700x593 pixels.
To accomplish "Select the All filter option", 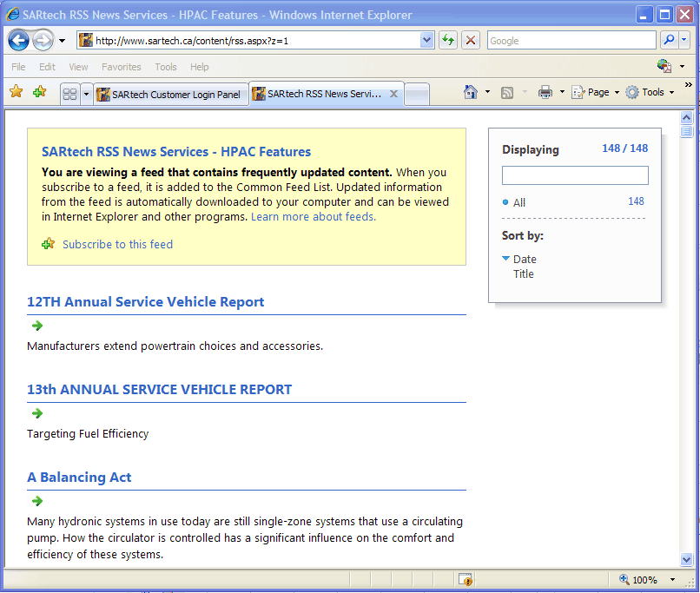I will 518,202.
